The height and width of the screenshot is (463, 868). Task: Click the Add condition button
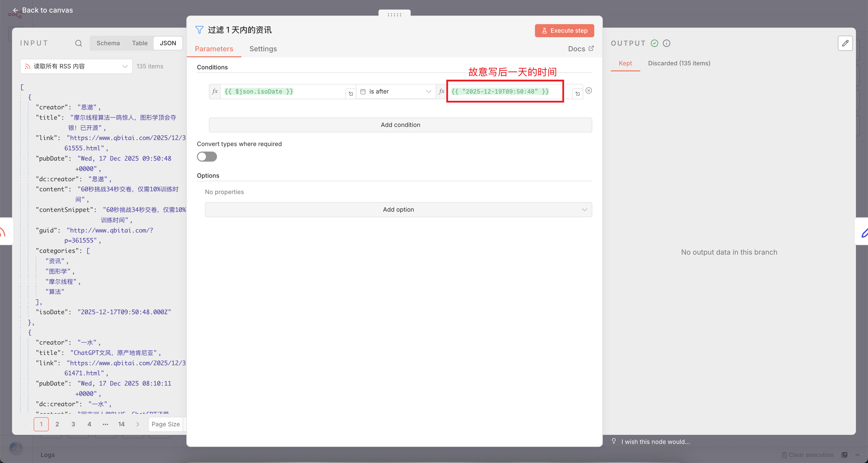pos(400,125)
